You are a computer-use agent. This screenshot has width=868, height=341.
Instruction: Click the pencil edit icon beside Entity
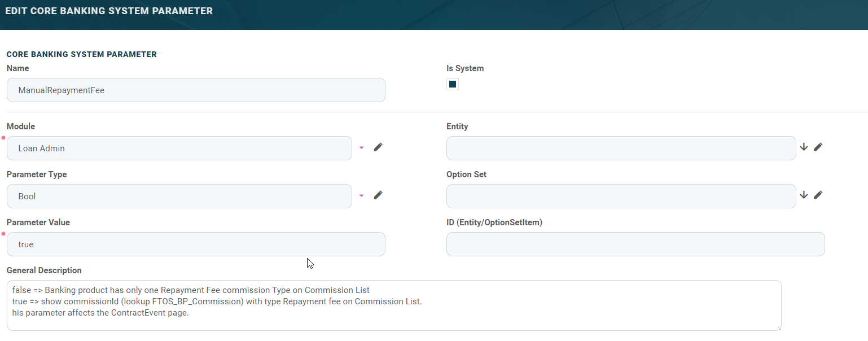point(818,147)
